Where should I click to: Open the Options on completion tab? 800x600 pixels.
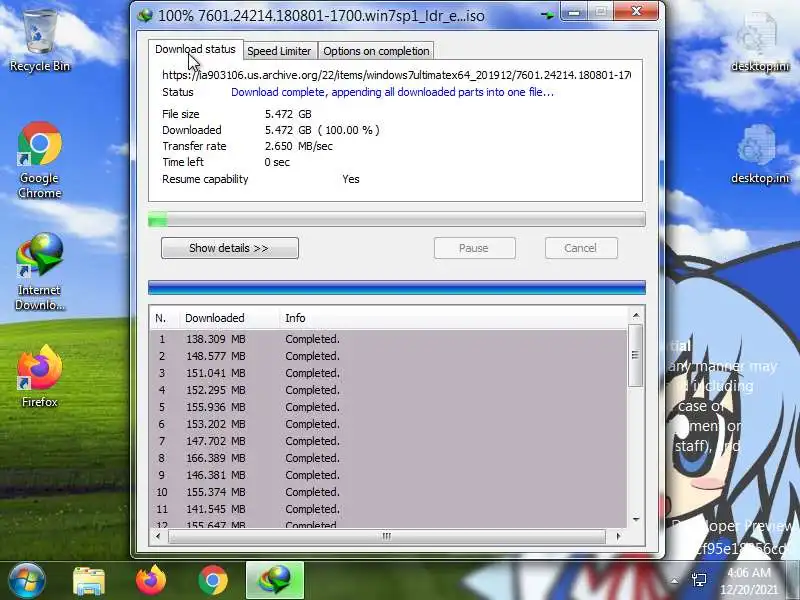coord(376,51)
